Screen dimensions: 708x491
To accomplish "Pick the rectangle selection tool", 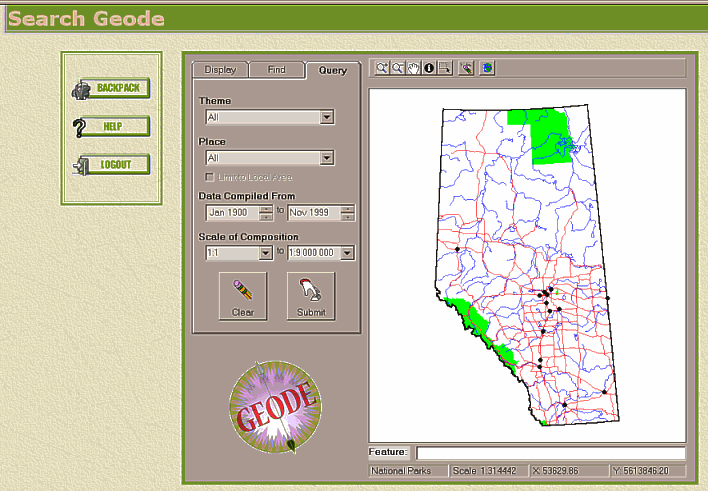I will tap(444, 68).
